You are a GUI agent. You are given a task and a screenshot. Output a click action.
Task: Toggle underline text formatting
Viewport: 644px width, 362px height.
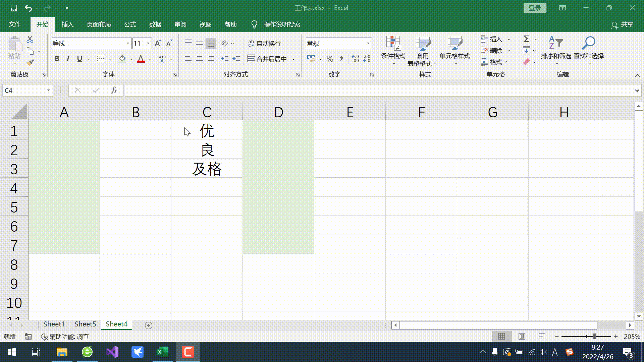click(79, 58)
